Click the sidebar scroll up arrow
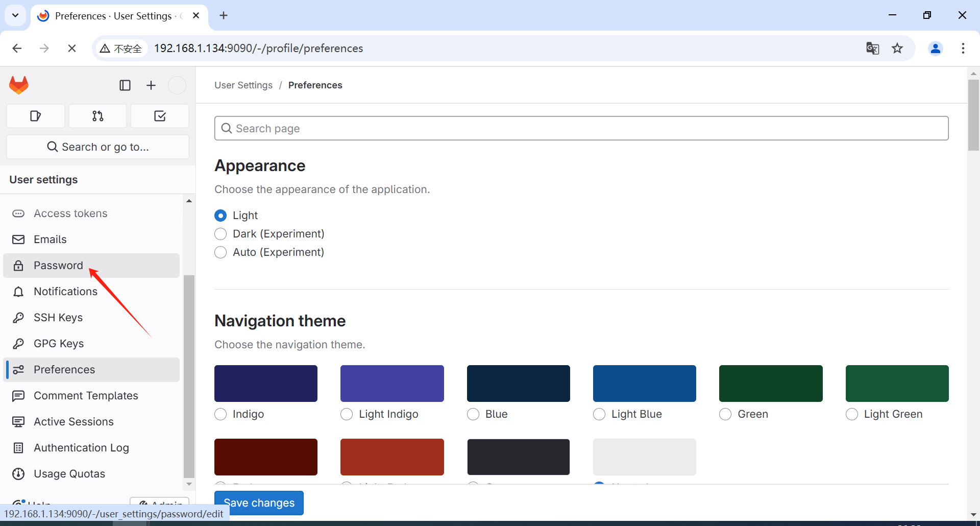The image size is (980, 526). tap(189, 201)
